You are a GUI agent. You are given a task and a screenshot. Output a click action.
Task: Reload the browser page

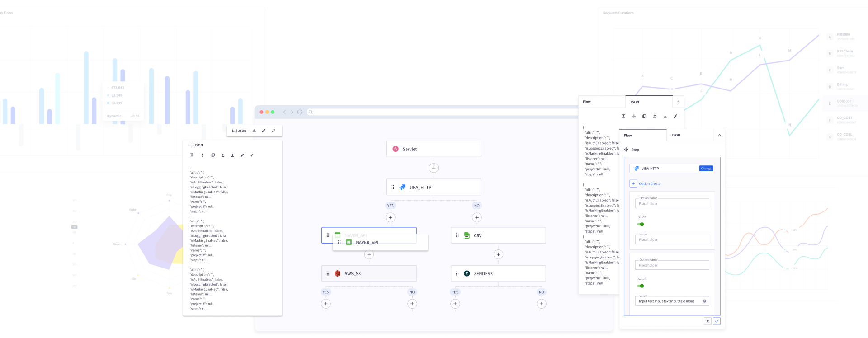point(300,112)
